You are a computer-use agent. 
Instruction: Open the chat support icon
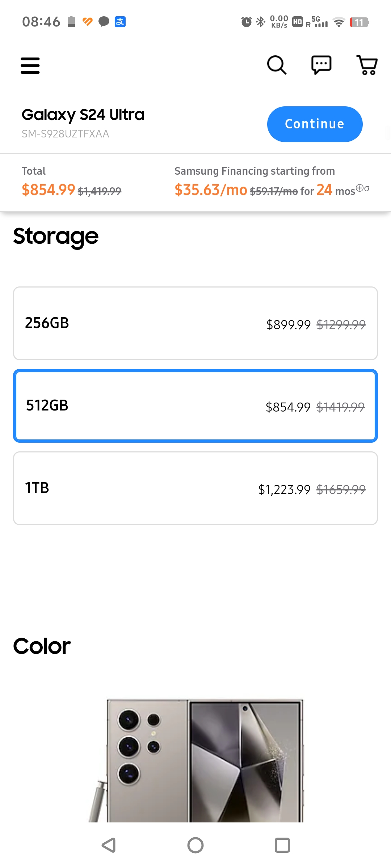tap(321, 65)
